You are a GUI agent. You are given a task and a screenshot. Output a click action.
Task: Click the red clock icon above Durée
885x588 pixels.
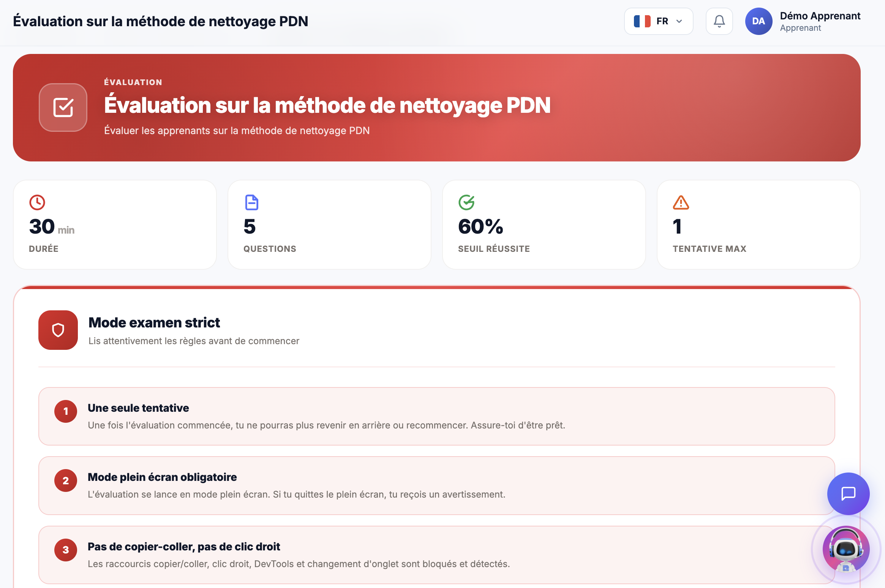click(37, 202)
